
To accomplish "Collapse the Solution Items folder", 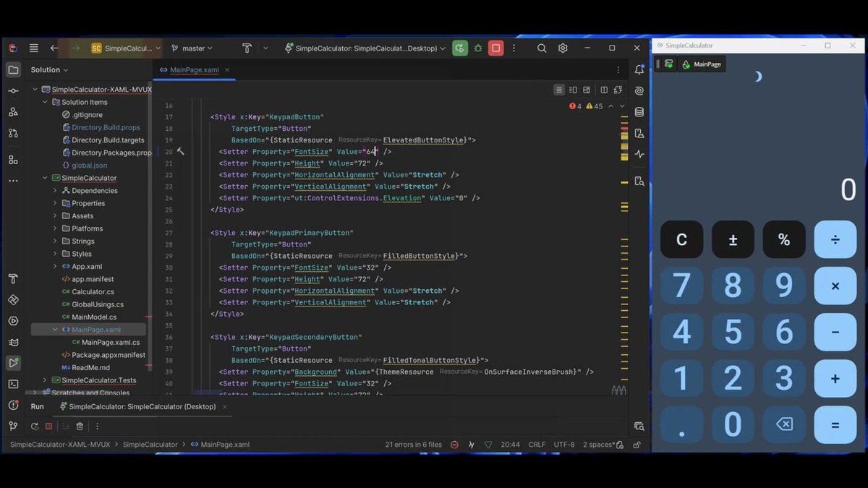I will [45, 102].
